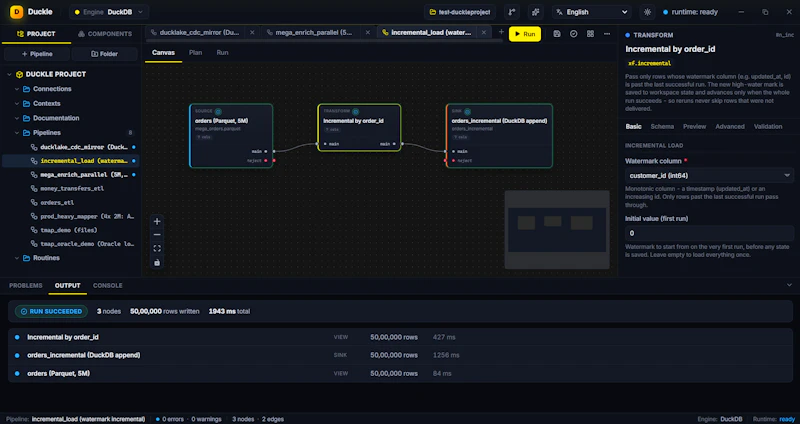
Task: Expand the Connections folder chevron
Action: 17,89
